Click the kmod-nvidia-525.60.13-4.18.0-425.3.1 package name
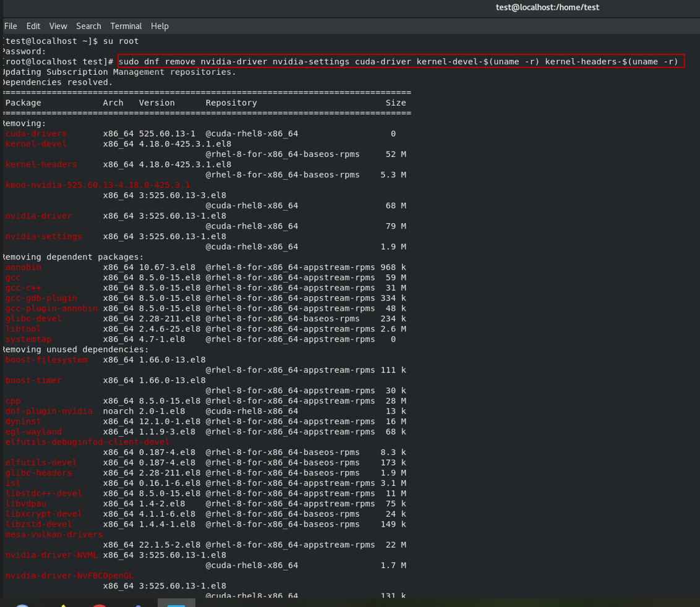Image resolution: width=700 pixels, height=607 pixels. (x=98, y=185)
